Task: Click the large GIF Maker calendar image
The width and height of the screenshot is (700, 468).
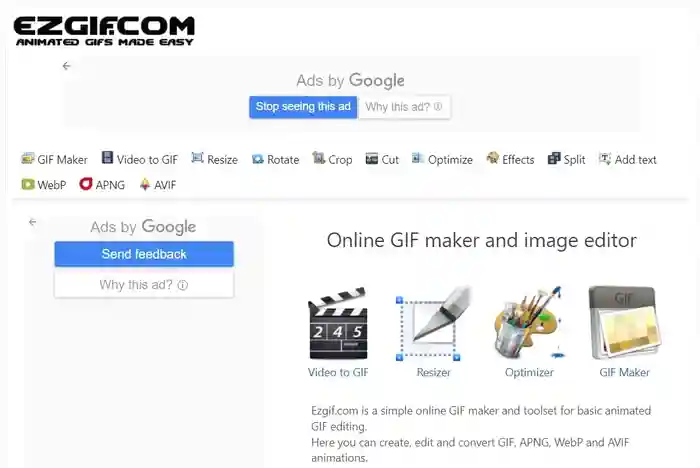Action: tap(625, 323)
